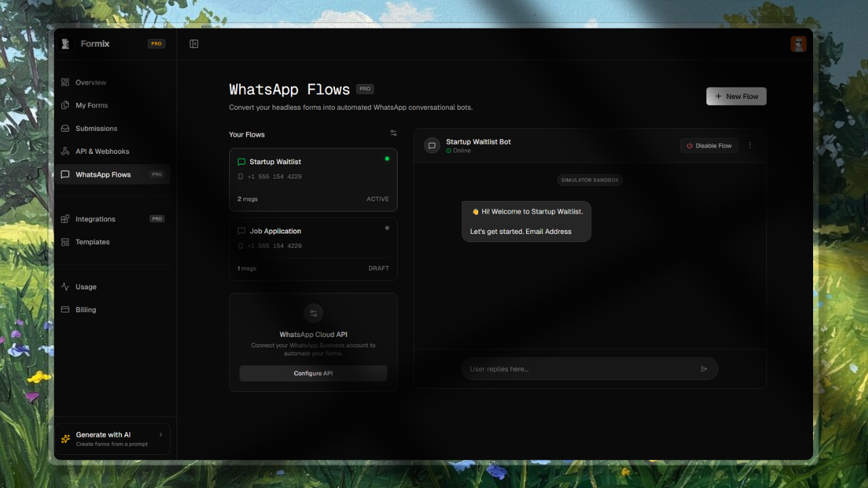Click the Configure API button
This screenshot has width=868, height=488.
pyautogui.click(x=313, y=373)
